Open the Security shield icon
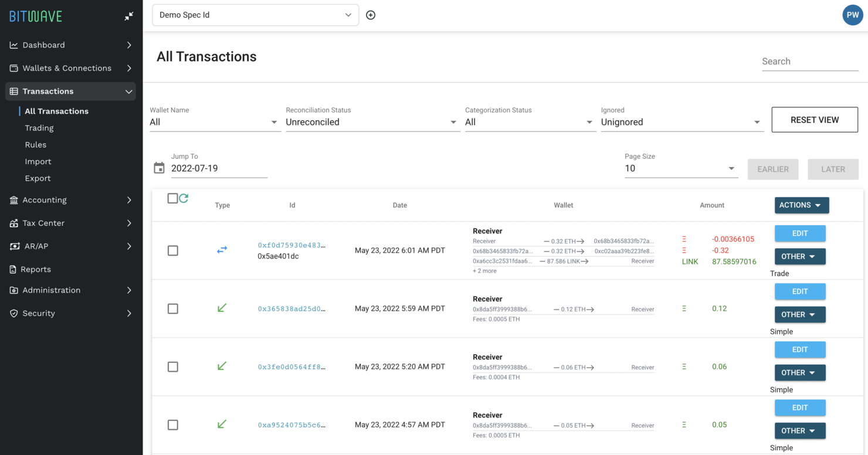Image resolution: width=868 pixels, height=455 pixels. click(x=13, y=313)
